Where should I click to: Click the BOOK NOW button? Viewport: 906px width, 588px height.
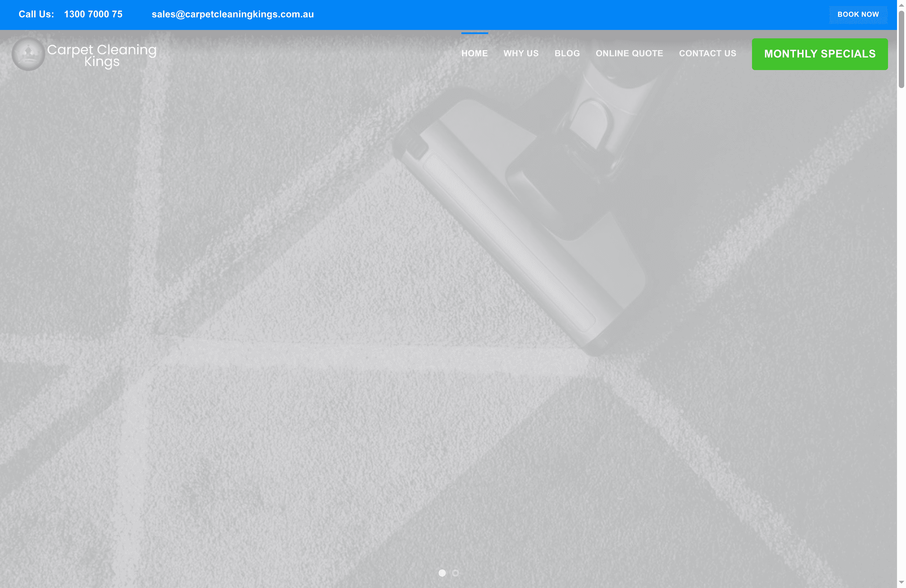click(x=858, y=14)
